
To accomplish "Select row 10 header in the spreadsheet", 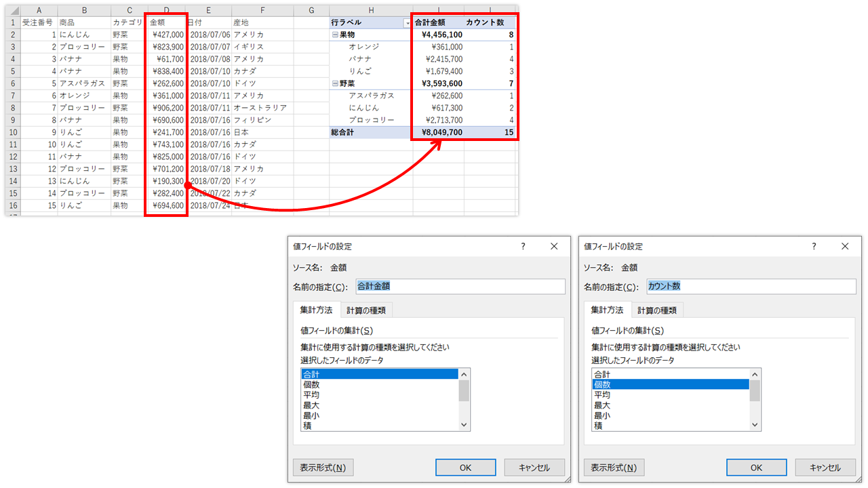I will (12, 132).
